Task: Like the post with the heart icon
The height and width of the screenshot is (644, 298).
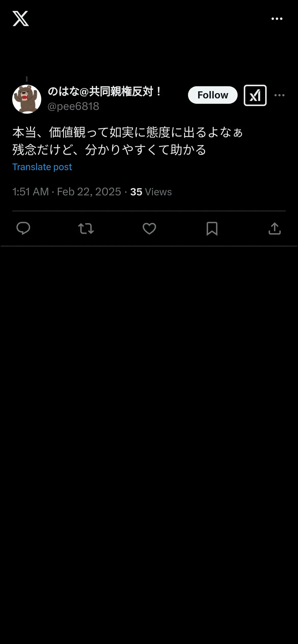Action: (149, 228)
